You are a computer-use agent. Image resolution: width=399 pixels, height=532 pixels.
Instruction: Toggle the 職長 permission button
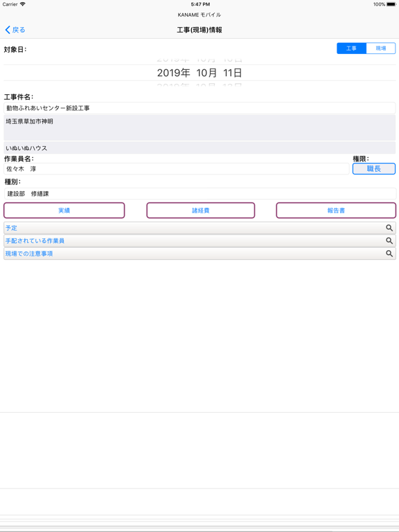373,168
